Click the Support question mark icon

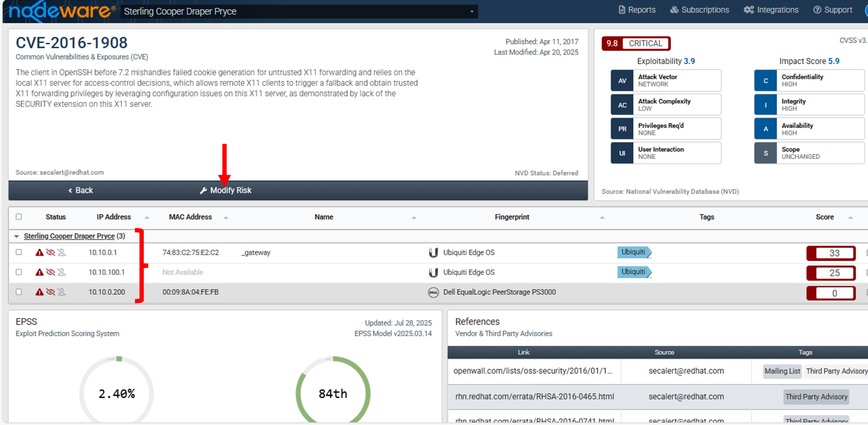pyautogui.click(x=817, y=10)
